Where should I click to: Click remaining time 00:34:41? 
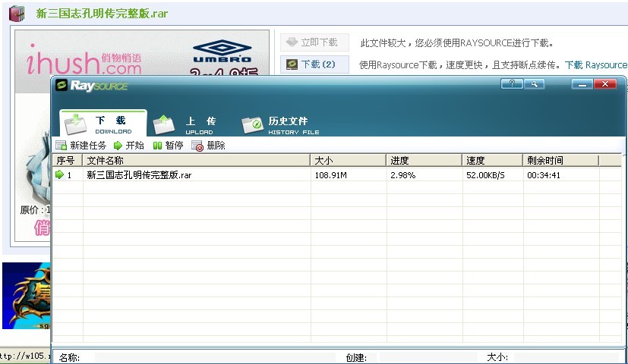click(x=544, y=175)
